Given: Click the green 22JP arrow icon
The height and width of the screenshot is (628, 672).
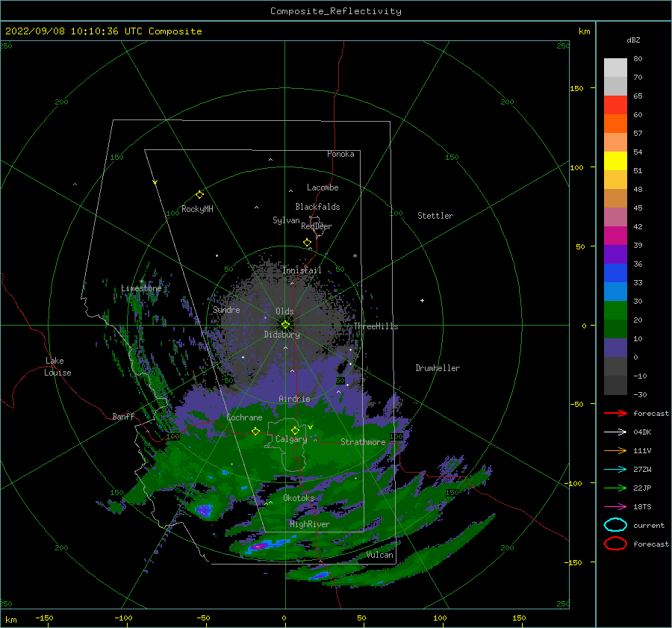Looking at the screenshot, I should click(615, 488).
